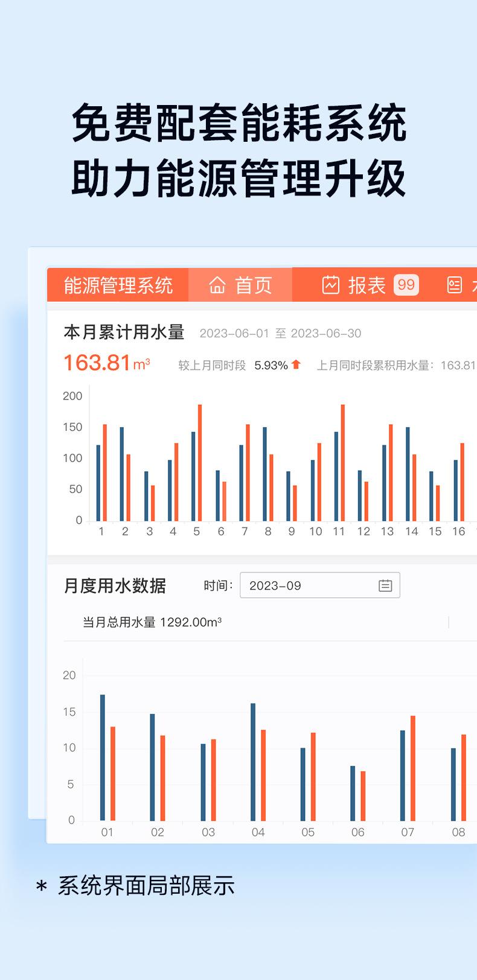
Task: Click the document icon right of 报表
Action: 455,285
